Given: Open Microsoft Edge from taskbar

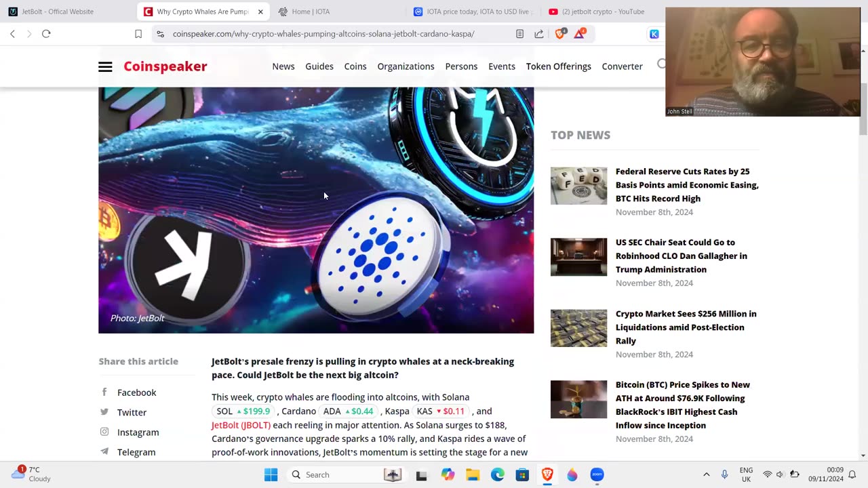Looking at the screenshot, I should click(x=498, y=474).
